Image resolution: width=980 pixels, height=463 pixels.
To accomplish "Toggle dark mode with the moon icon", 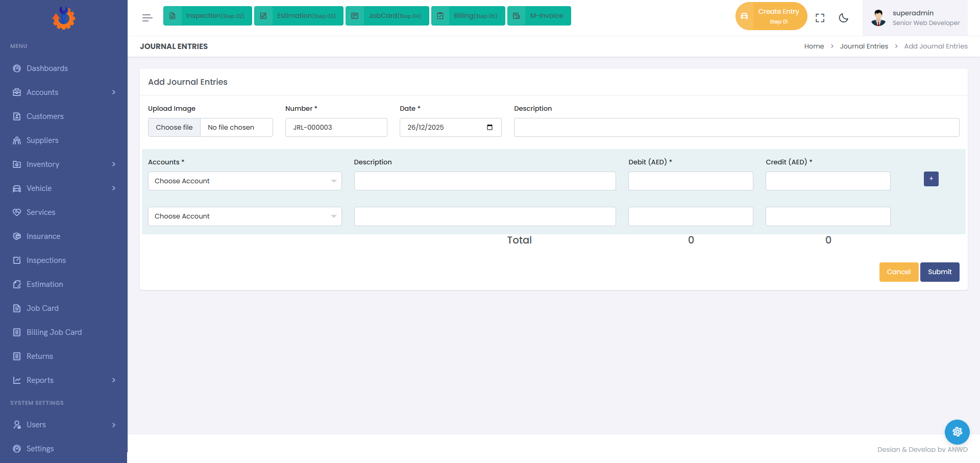I will coord(844,18).
